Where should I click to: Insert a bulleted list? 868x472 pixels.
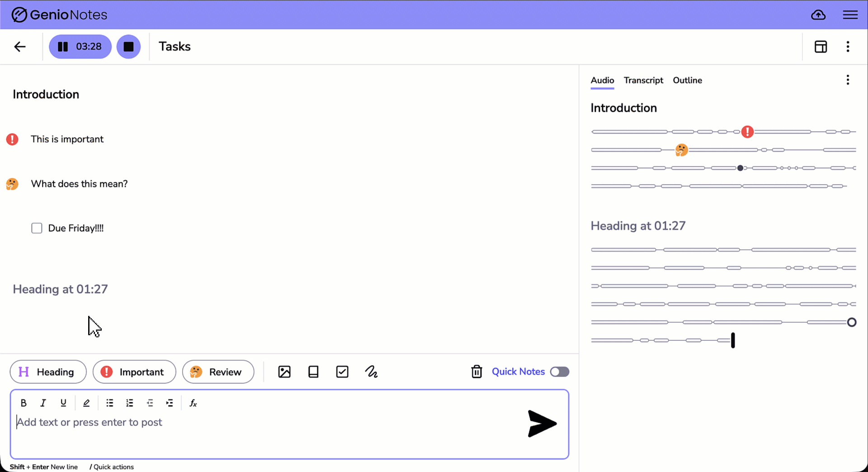110,403
